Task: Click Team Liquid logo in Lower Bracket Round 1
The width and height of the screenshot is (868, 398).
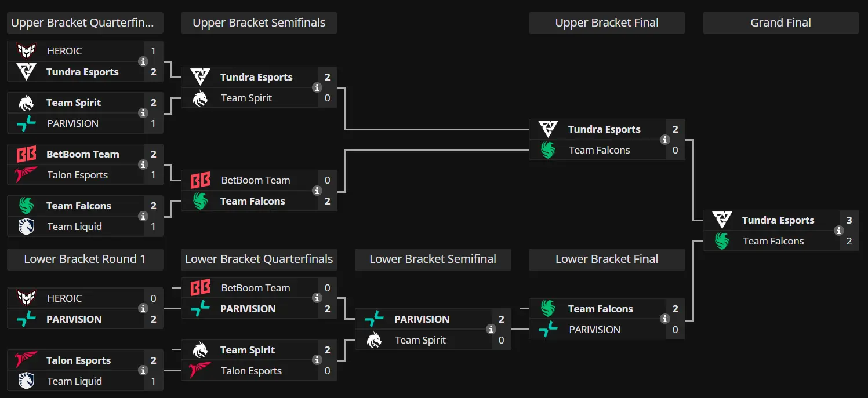Action: point(26,381)
